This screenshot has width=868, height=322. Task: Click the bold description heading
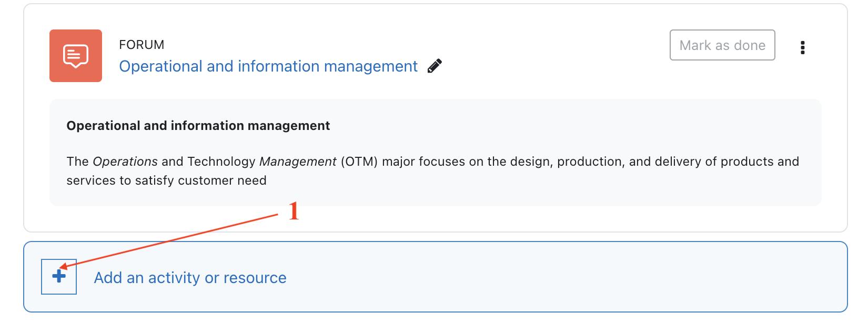pos(198,126)
